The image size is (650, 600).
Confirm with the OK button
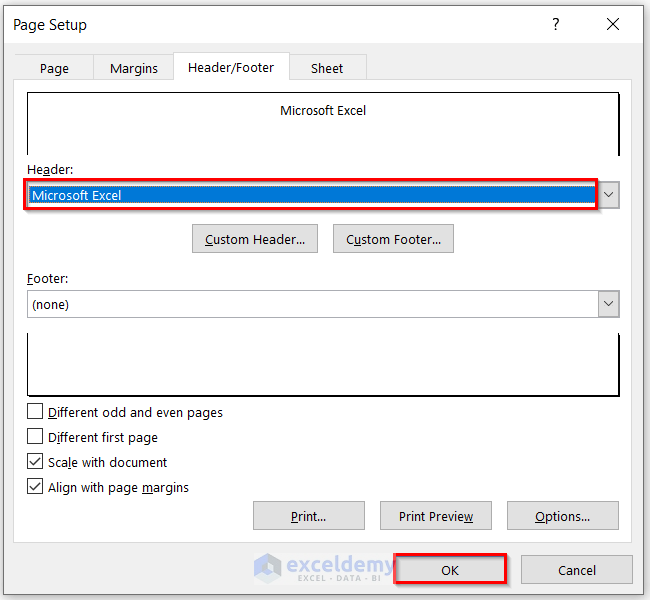pos(450,570)
